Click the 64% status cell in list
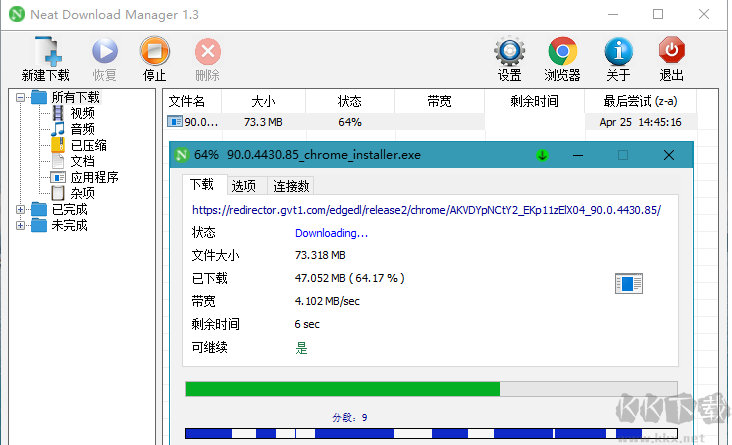732x445 pixels. (350, 122)
